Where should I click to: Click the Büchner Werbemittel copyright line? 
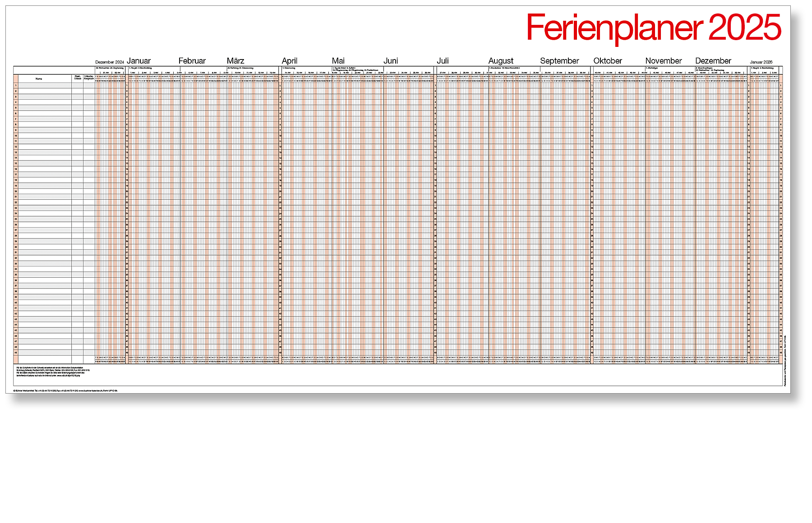pyautogui.click(x=65, y=390)
